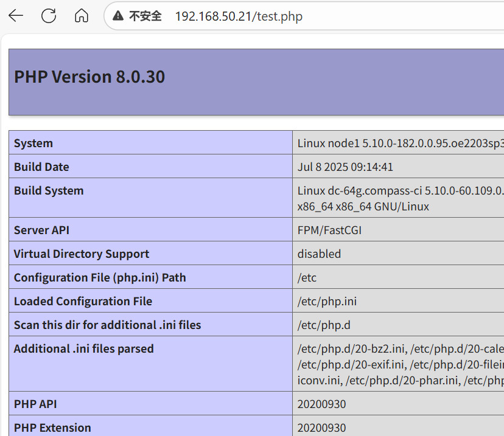The width and height of the screenshot is (504, 436).
Task: Open the browser home page icon
Action: coord(82,15)
